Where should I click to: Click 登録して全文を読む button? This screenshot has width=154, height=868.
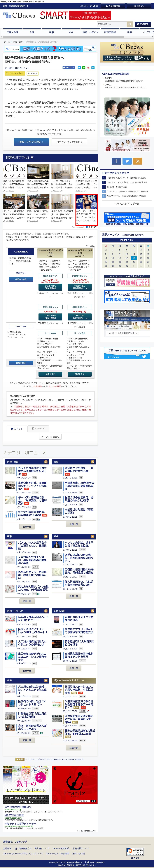pos(31,142)
